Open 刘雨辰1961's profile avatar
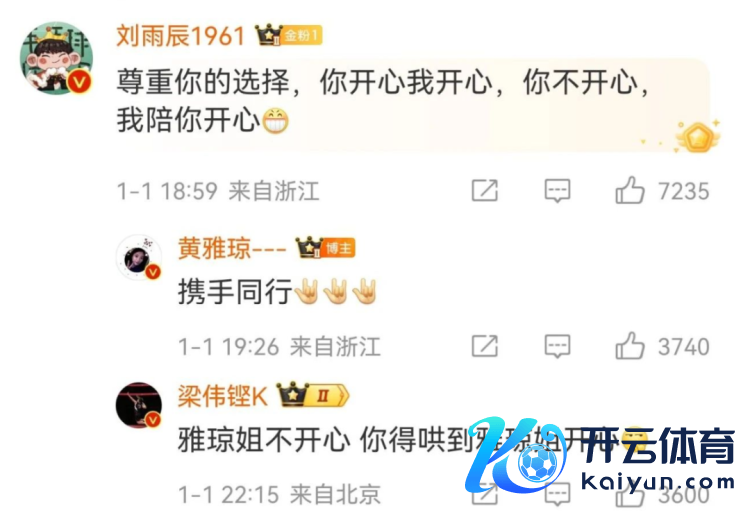This screenshot has height=515, width=750. pyautogui.click(x=56, y=58)
